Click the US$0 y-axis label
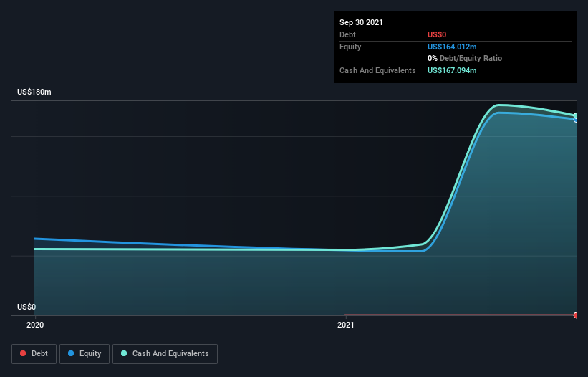588x377 pixels. tap(26, 307)
